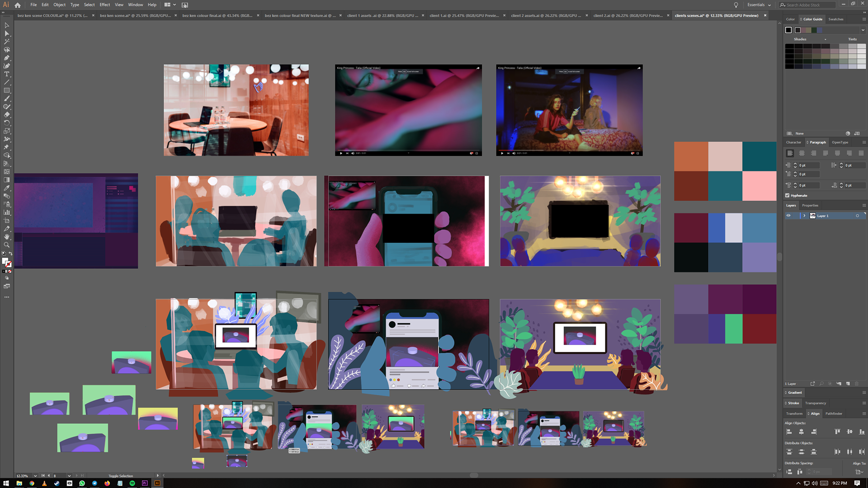Switch to the Pathfinder tab
868x488 pixels.
click(x=834, y=413)
